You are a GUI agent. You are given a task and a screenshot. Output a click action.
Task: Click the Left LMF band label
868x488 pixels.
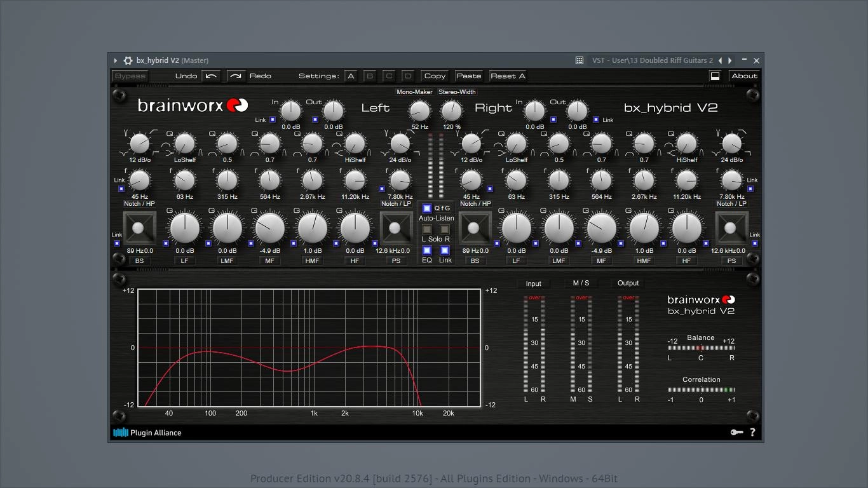[227, 261]
